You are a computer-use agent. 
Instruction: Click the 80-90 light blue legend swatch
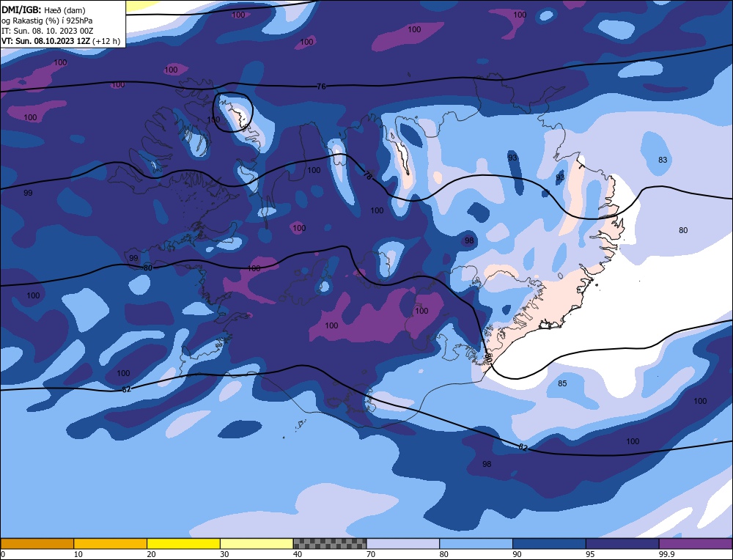(x=476, y=543)
